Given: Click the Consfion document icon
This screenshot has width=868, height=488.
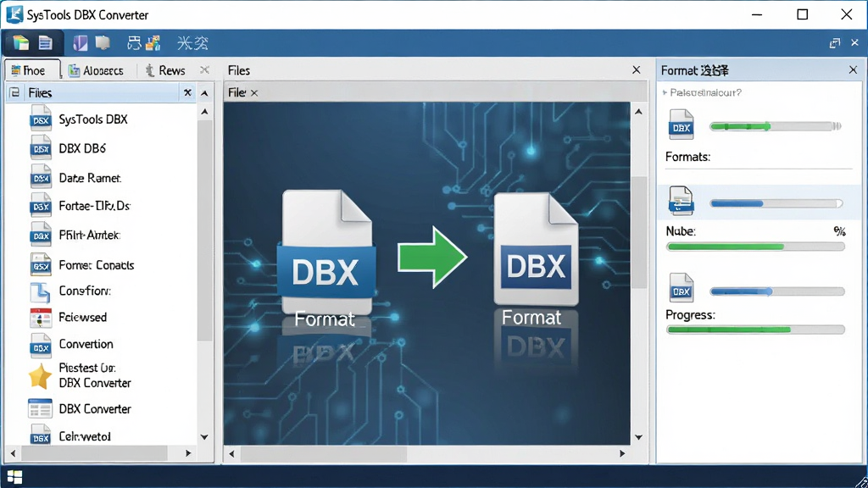Looking at the screenshot, I should [x=41, y=291].
